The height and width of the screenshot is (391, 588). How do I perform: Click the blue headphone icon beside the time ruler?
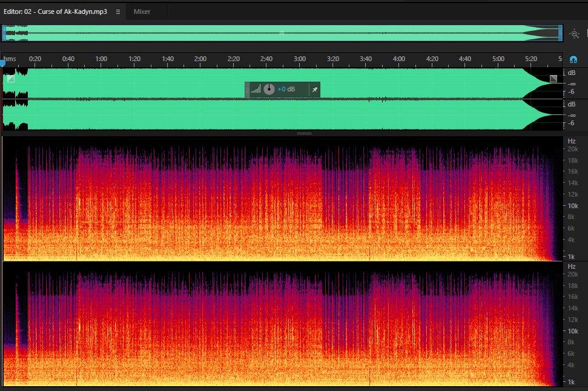click(573, 59)
